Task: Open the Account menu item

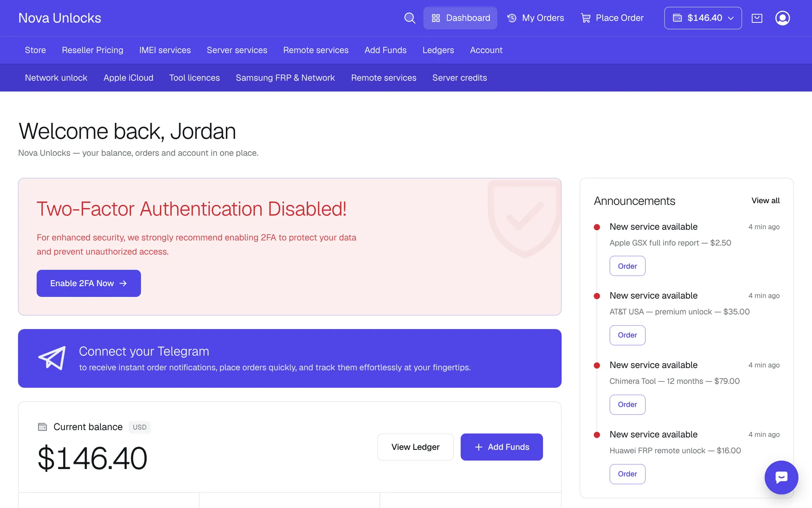Action: point(486,50)
